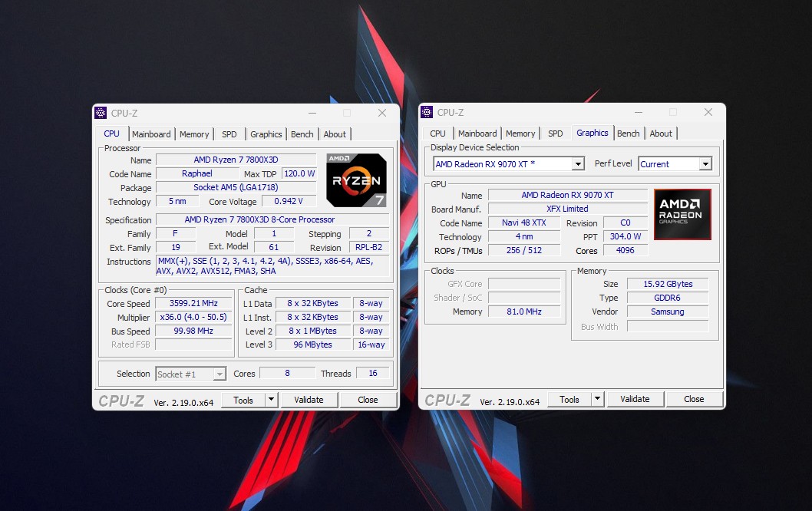Expand the display device selection dropdown
The height and width of the screenshot is (511, 812).
579,164
